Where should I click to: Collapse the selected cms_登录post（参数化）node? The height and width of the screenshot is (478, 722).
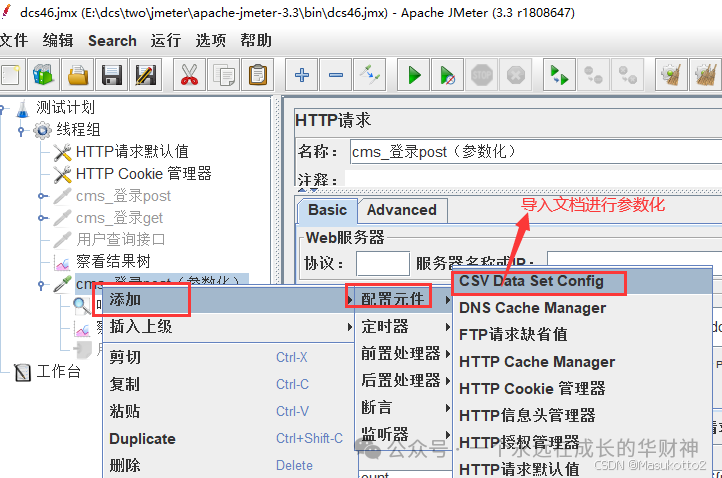coord(41,285)
